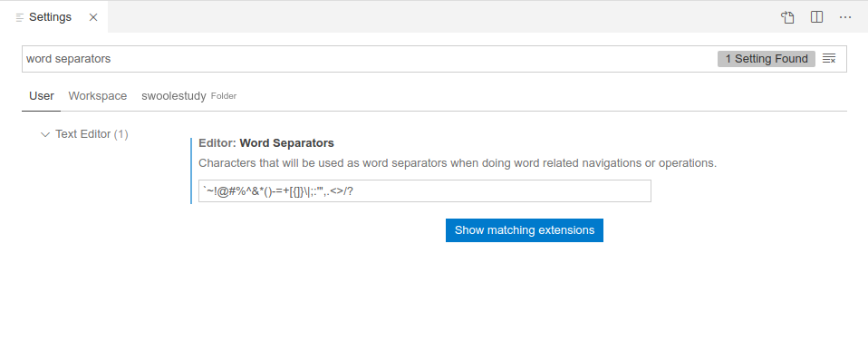Click the Show matching extensions button
The width and height of the screenshot is (868, 351).
coord(525,230)
